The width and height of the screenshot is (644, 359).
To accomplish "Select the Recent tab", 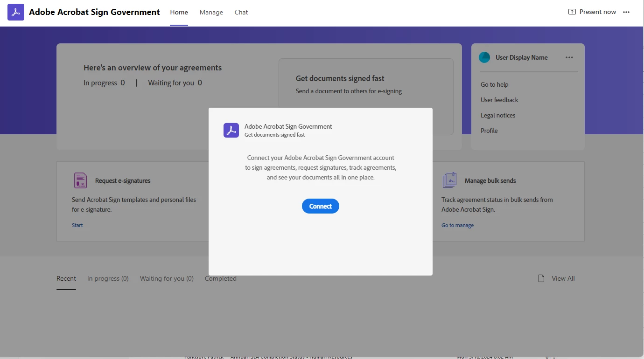I will click(x=66, y=278).
